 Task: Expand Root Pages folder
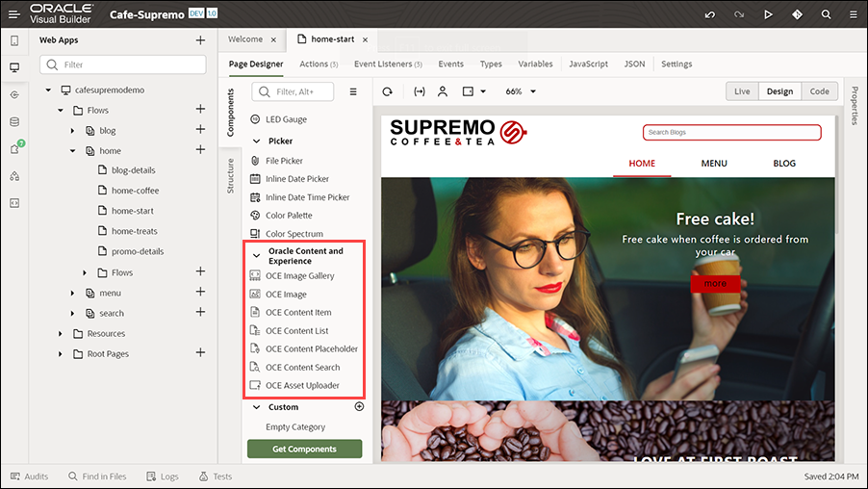pyautogui.click(x=61, y=354)
